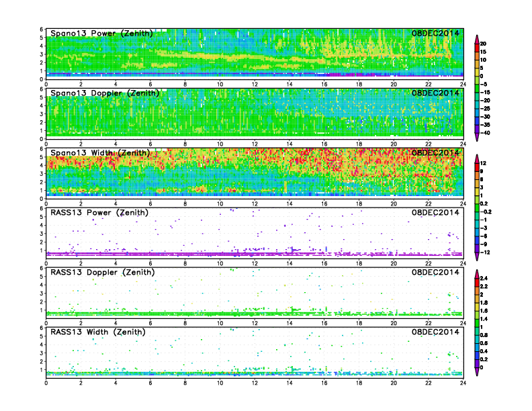Click the bottom arrow of the Power colorbar

[476, 138]
